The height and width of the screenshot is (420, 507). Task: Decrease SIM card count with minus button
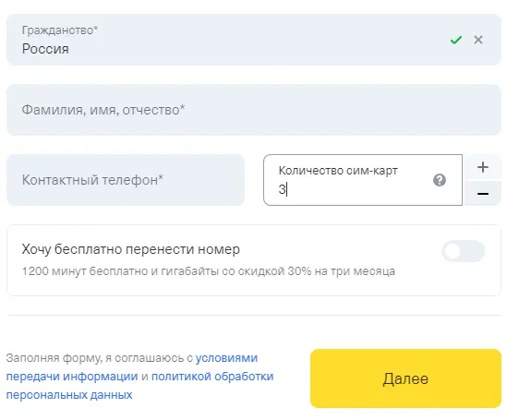[x=483, y=194]
